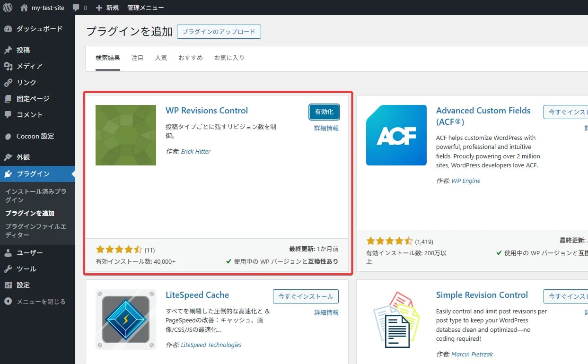This screenshot has height=364, width=588.
Task: Open the 設定 settings menu
Action: [x=23, y=285]
